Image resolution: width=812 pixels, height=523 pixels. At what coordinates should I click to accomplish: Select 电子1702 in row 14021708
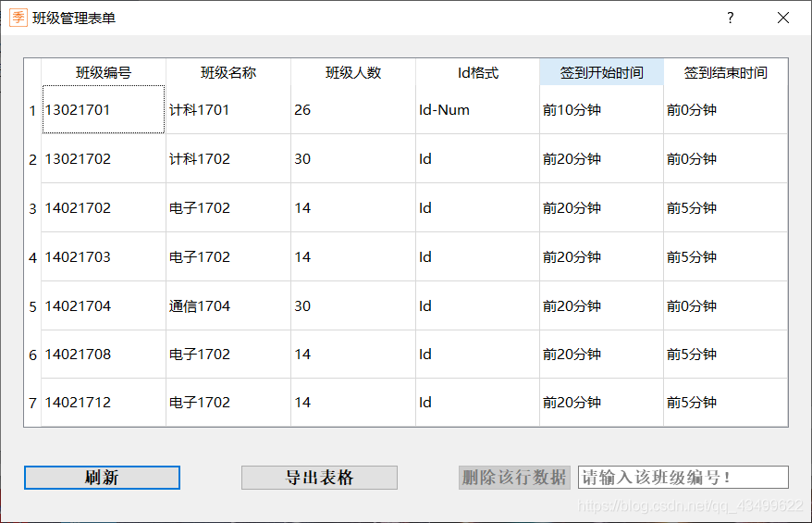(228, 355)
